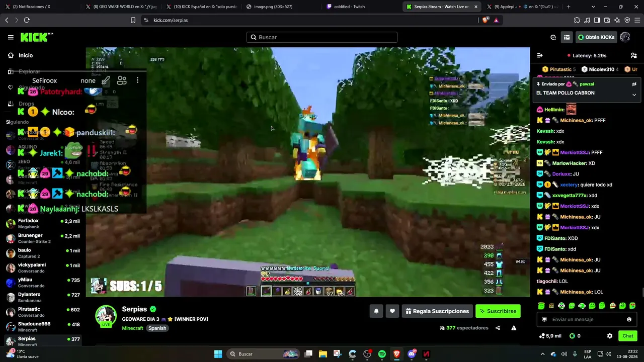The width and height of the screenshot is (644, 362).
Task: Click the Suscribirse button
Action: click(498, 311)
